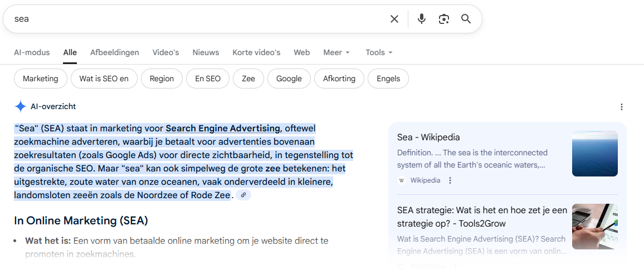Go to the Video's tab
Image resolution: width=644 pixels, height=270 pixels.
(165, 52)
